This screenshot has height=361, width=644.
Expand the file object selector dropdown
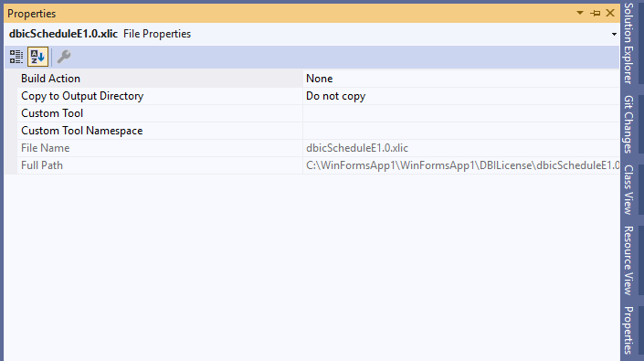tap(614, 34)
